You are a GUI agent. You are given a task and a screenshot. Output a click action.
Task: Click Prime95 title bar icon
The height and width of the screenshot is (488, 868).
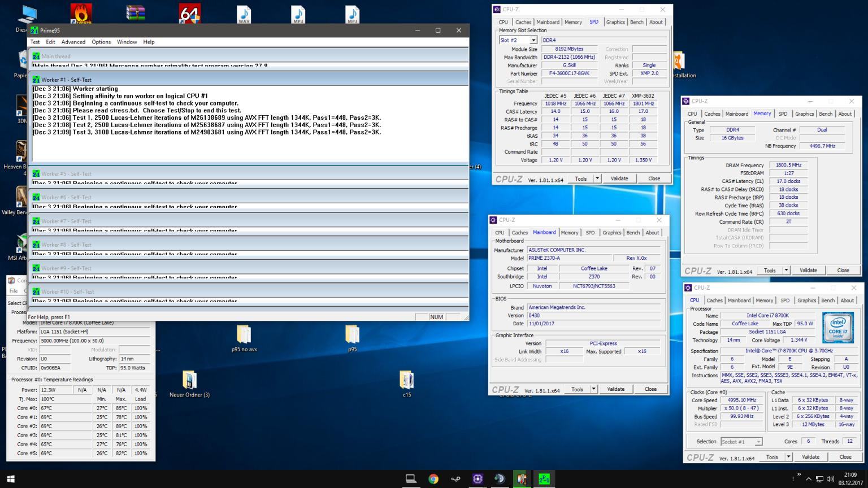click(x=34, y=30)
